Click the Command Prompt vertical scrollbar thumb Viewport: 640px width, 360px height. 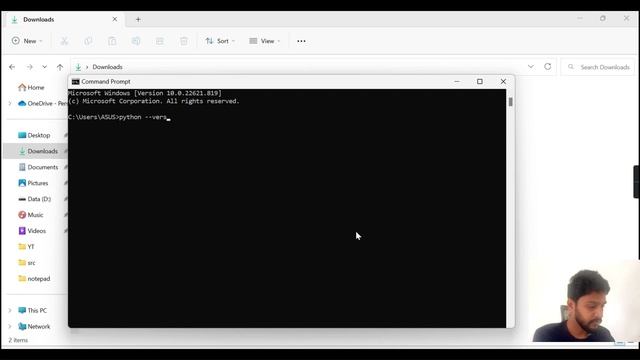(510, 102)
